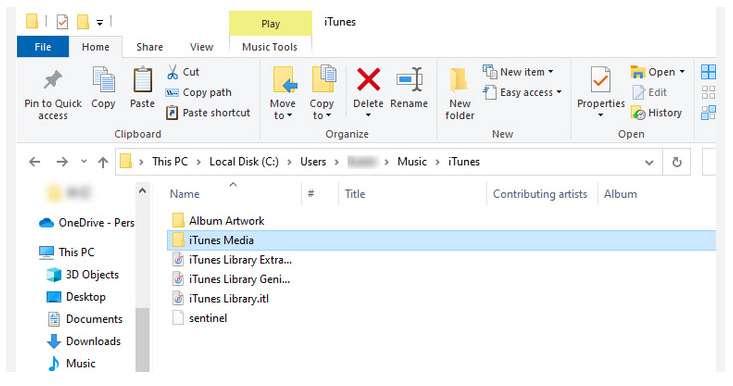
Task: Click the Paste clipboard icon
Action: pos(143,79)
